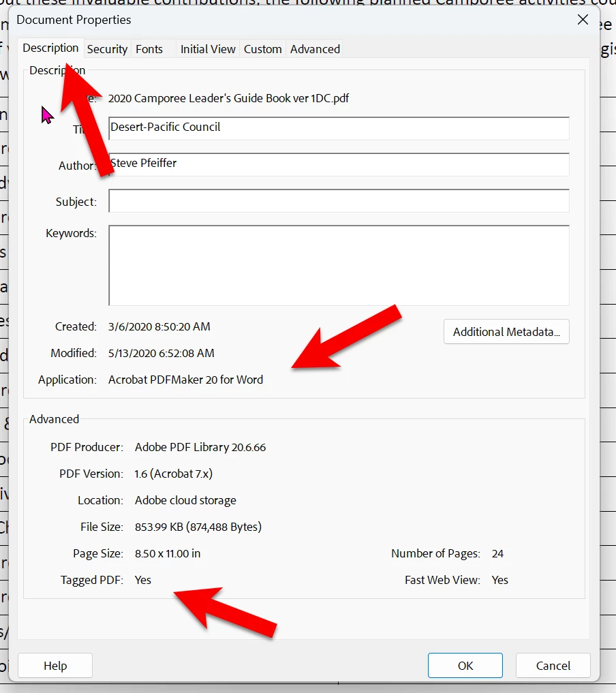The image size is (616, 693).
Task: Click the Author field with Steve Pfeiffer
Action: coord(339,164)
